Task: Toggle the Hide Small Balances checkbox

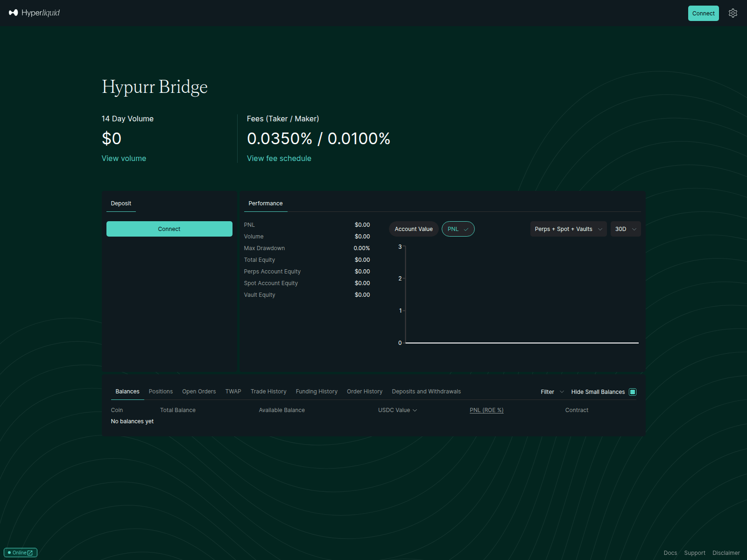Action: pos(633,392)
